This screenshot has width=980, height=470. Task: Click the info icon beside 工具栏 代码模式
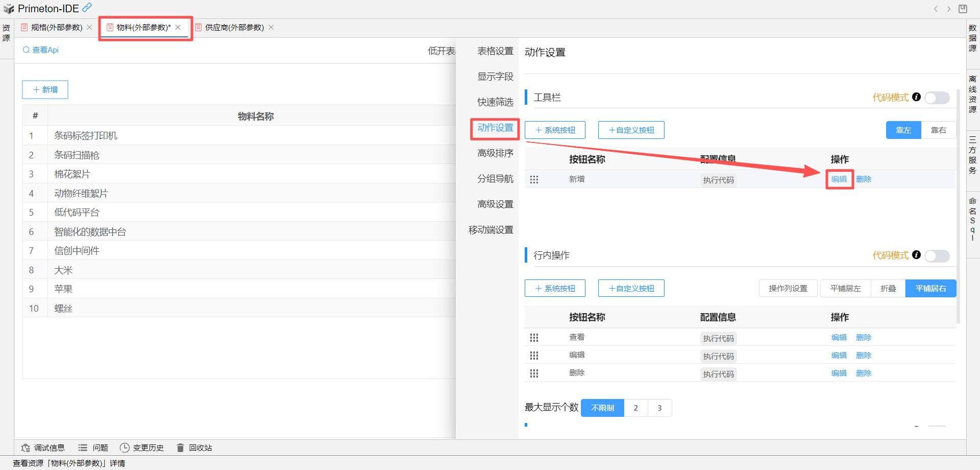pyautogui.click(x=916, y=97)
